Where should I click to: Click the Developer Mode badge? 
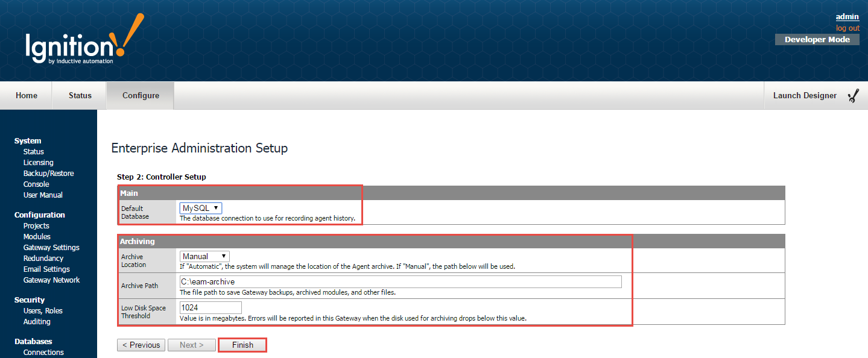(x=817, y=39)
